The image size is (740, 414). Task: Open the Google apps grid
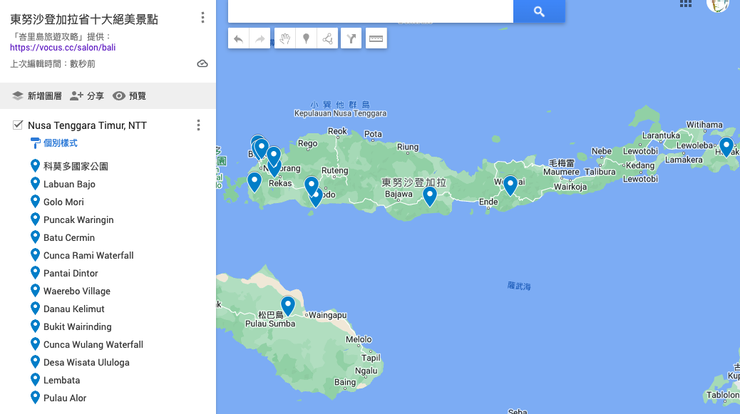686,4
